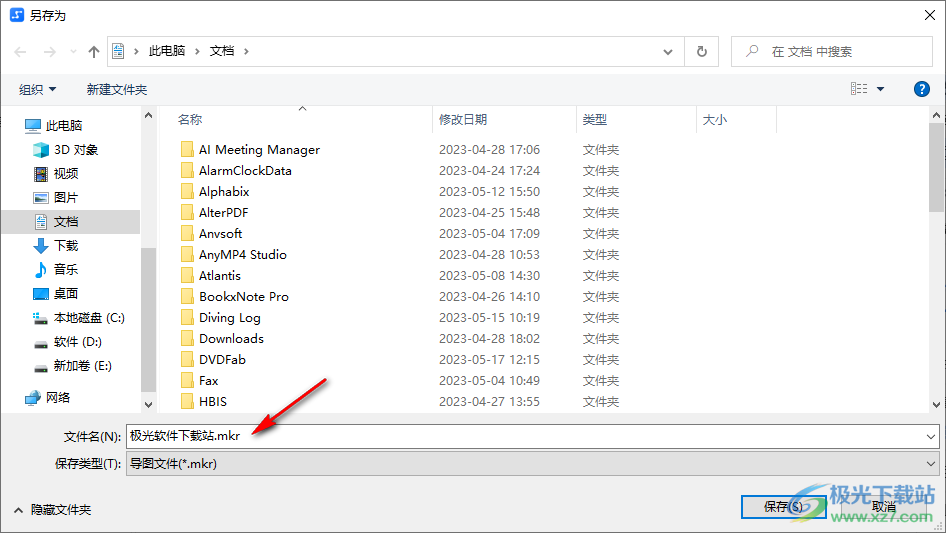Click 文档 in the address breadcrumb
The height and width of the screenshot is (533, 946).
221,51
